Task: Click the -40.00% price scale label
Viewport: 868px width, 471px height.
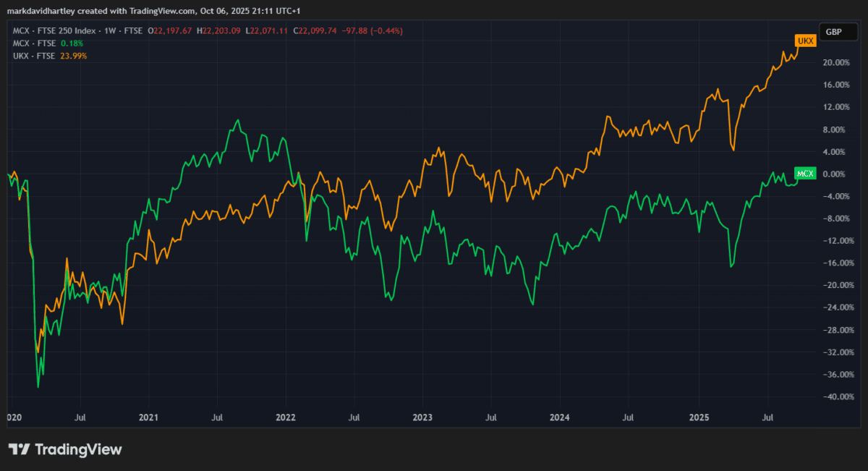Action: pyautogui.click(x=834, y=397)
